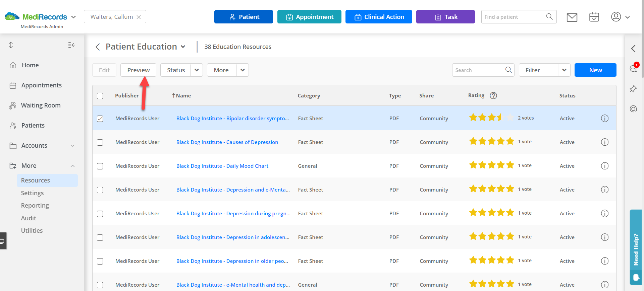
Task: Click the blue New button
Action: point(595,70)
